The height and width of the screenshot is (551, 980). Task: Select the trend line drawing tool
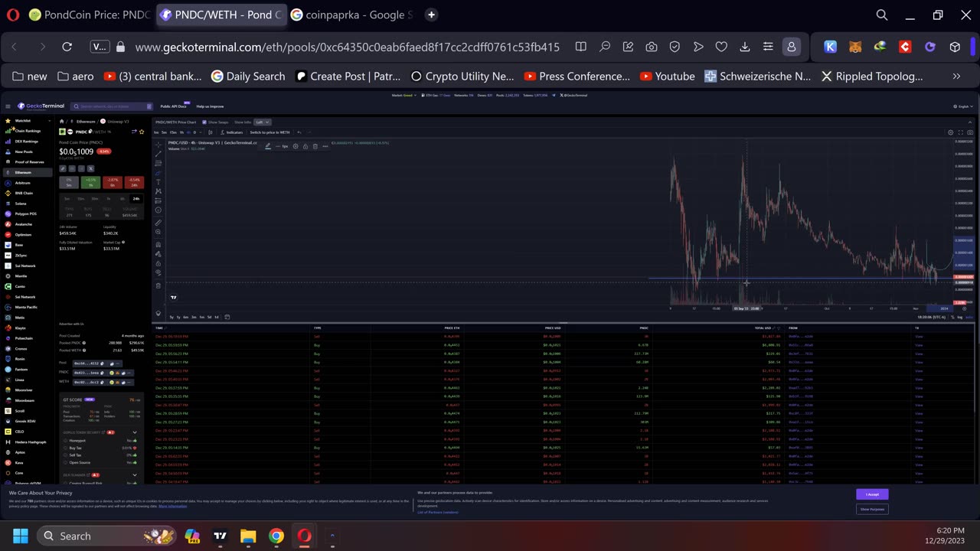coord(158,154)
